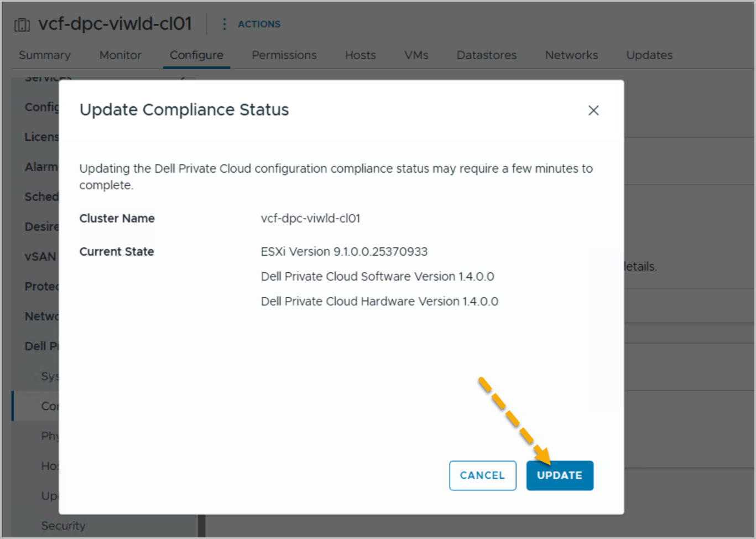Click the vcf-dpc-viwld-cl01 page title
The width and height of the screenshot is (756, 539).
(115, 24)
